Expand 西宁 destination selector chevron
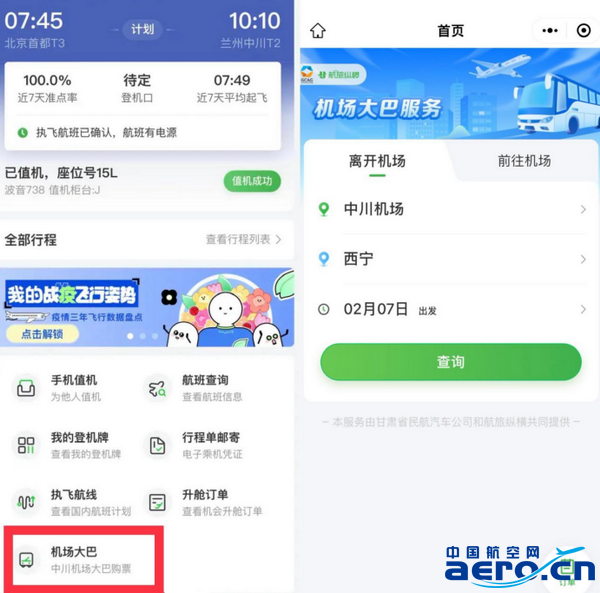The width and height of the screenshot is (600, 593). [x=583, y=259]
